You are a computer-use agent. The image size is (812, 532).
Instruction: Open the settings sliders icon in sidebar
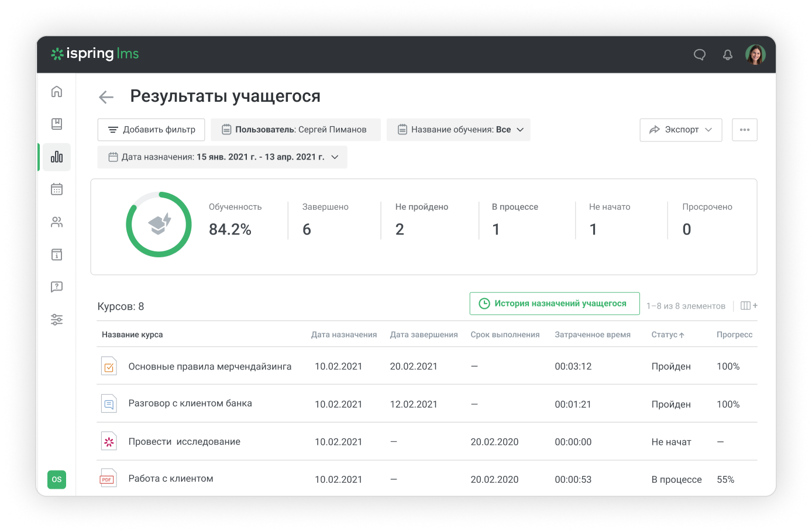click(57, 320)
